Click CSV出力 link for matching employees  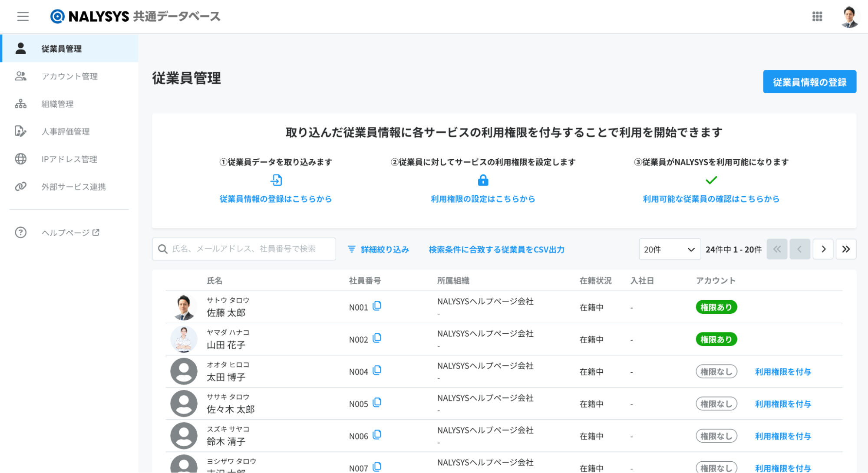coord(496,250)
